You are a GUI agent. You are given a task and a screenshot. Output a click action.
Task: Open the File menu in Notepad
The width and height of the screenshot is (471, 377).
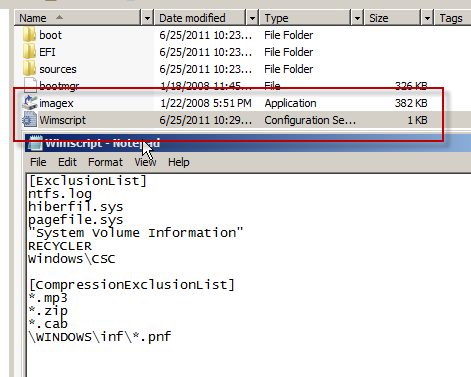coord(38,162)
